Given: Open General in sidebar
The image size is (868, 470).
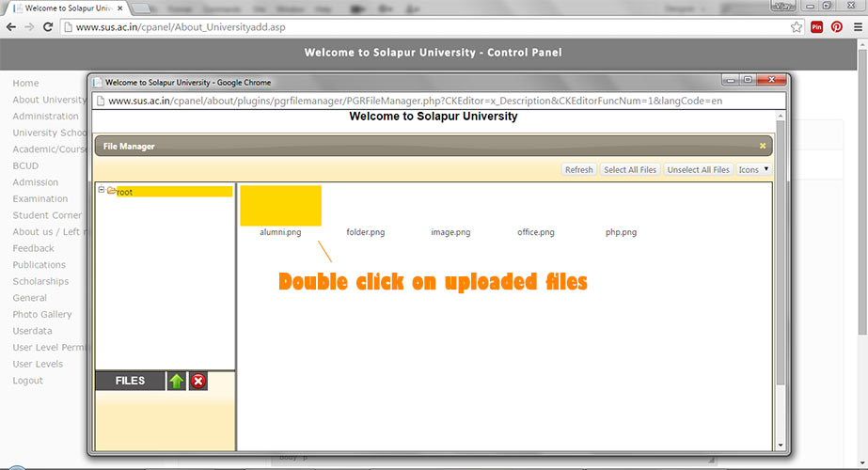Looking at the screenshot, I should [x=30, y=298].
